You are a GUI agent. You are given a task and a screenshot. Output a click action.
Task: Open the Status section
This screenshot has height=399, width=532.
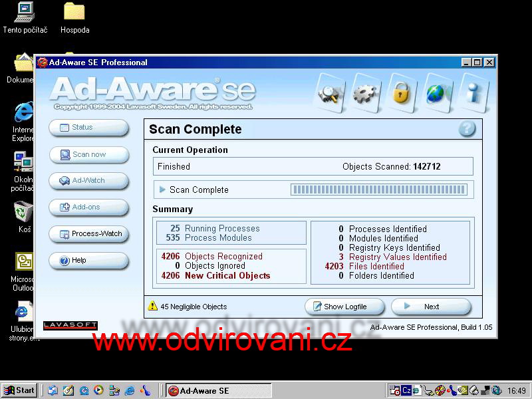pos(89,128)
